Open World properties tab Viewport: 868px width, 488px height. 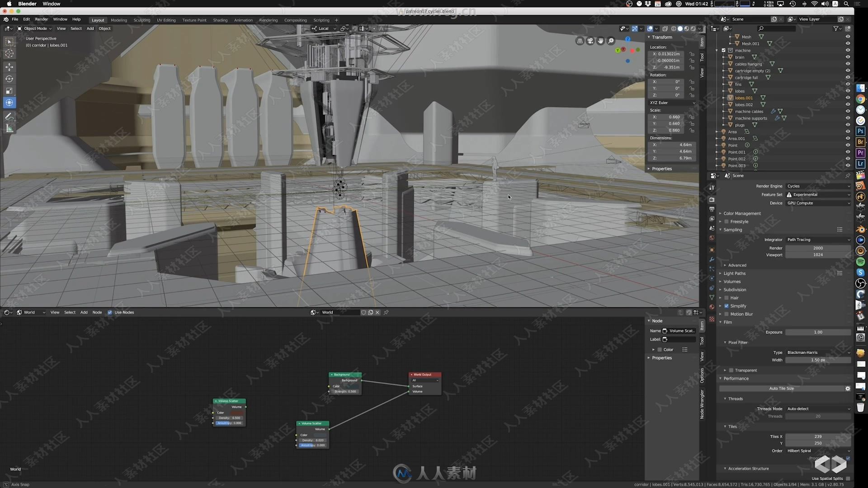coord(712,238)
